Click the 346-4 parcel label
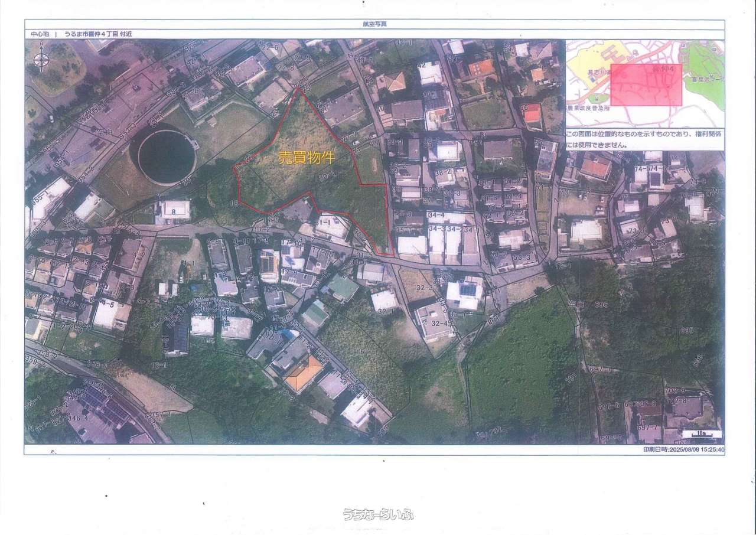The image size is (756, 535). point(77,417)
